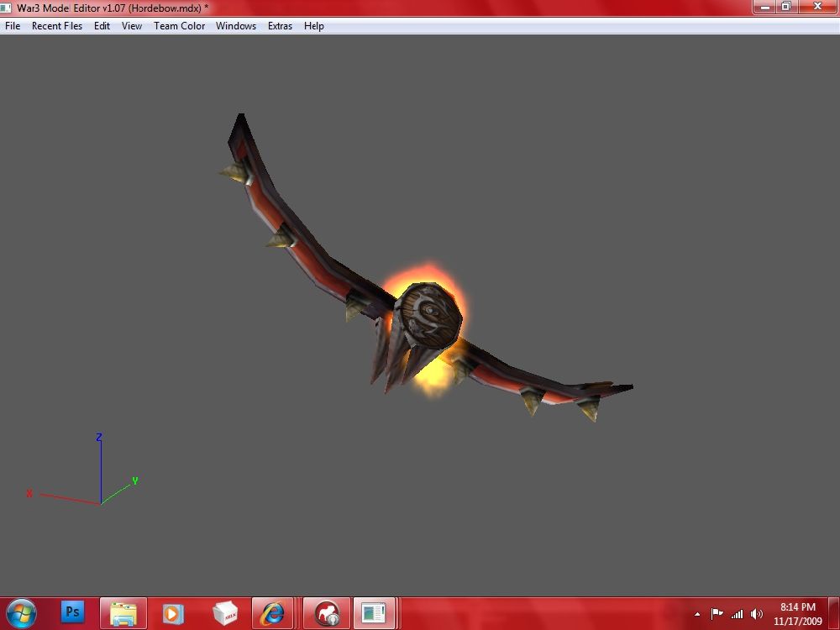Open the milk carton MILK app icon
The width and height of the screenshot is (840, 630).
coord(225,613)
